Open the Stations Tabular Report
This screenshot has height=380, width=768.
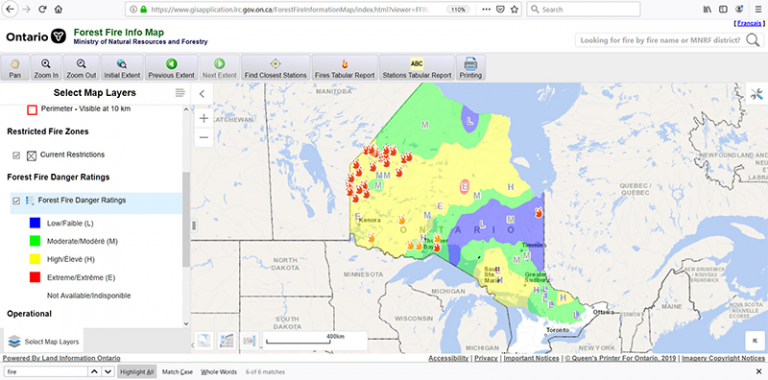pos(417,68)
